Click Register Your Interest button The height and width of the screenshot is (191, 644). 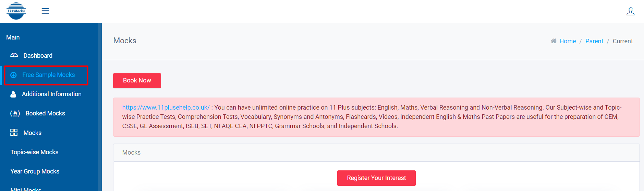coord(376,178)
